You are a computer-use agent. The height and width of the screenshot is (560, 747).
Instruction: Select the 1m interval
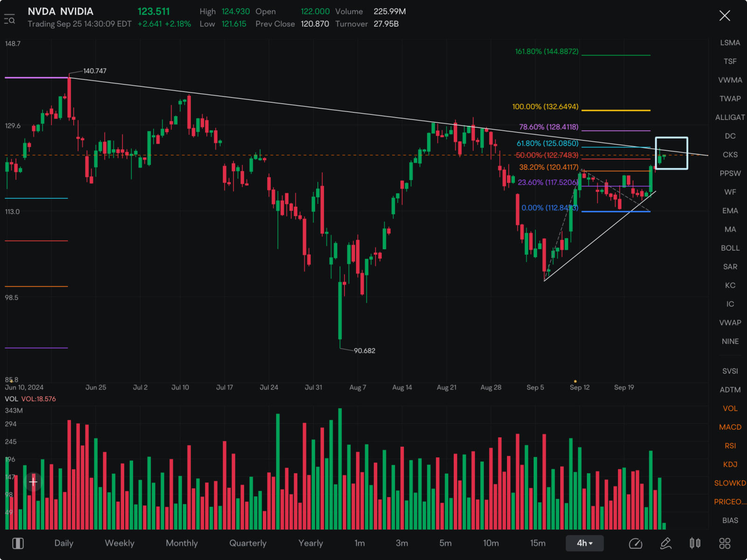tap(359, 543)
